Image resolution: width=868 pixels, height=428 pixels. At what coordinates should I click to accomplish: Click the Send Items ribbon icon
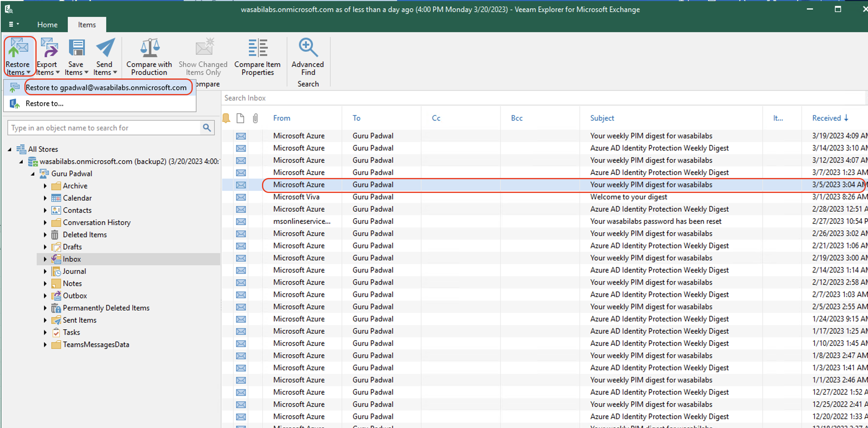pyautogui.click(x=105, y=48)
